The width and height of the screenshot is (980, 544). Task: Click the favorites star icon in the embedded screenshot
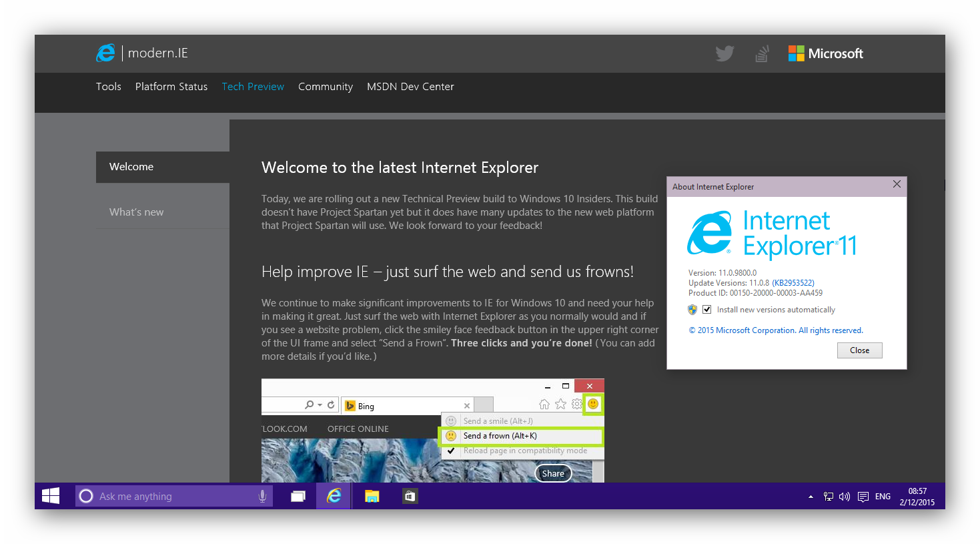[x=560, y=404]
